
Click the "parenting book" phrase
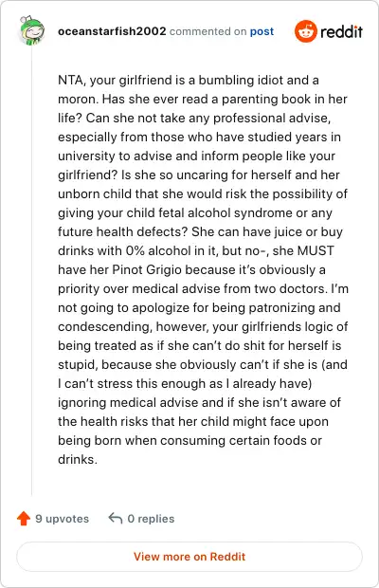point(266,100)
